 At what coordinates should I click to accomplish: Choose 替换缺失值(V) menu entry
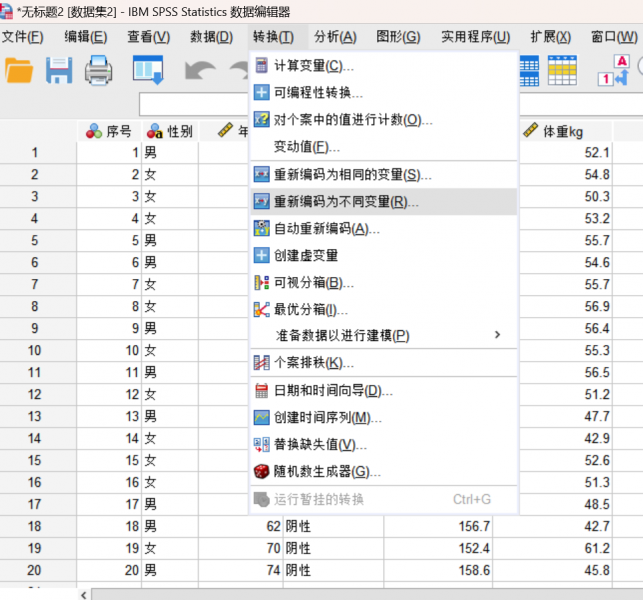320,444
